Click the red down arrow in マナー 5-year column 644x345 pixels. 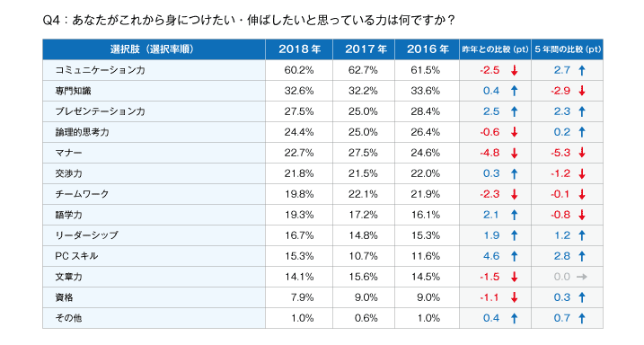581,154
